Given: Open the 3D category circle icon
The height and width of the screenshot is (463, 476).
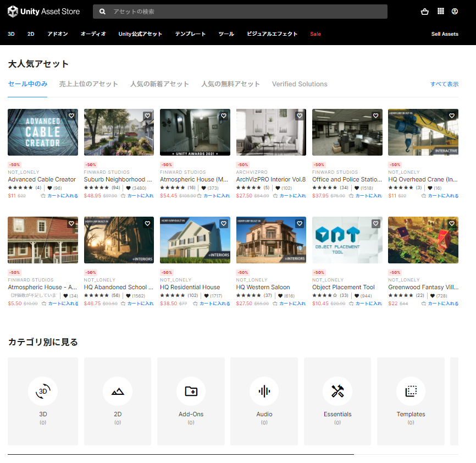Looking at the screenshot, I should click(x=43, y=391).
